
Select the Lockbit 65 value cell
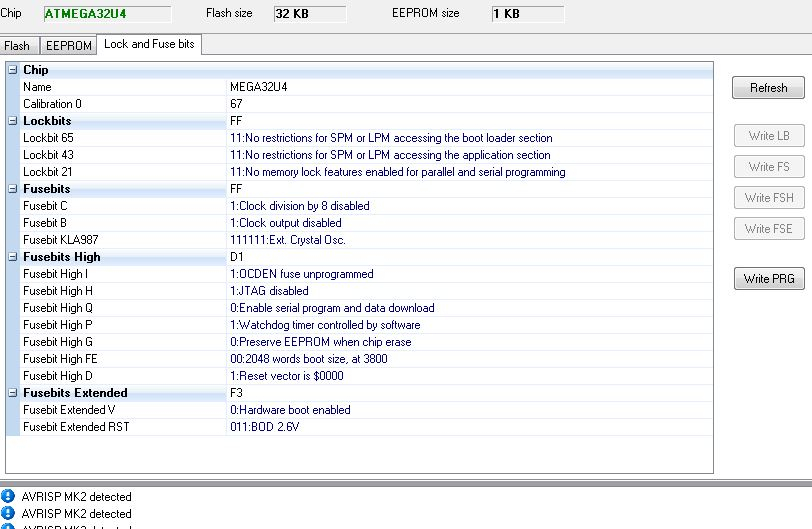[469, 138]
